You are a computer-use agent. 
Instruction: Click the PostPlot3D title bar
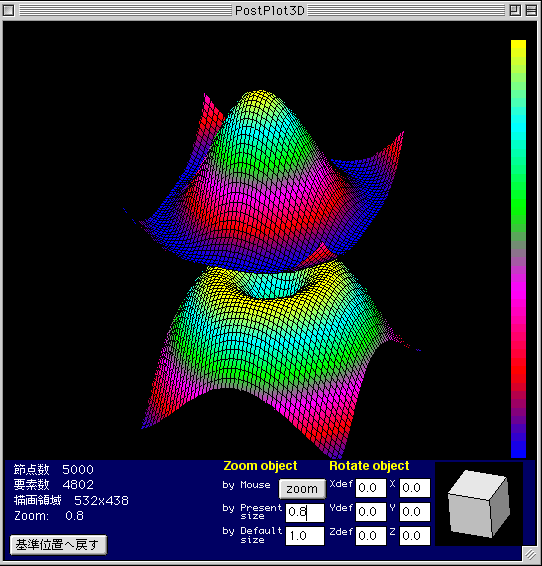(x=270, y=10)
